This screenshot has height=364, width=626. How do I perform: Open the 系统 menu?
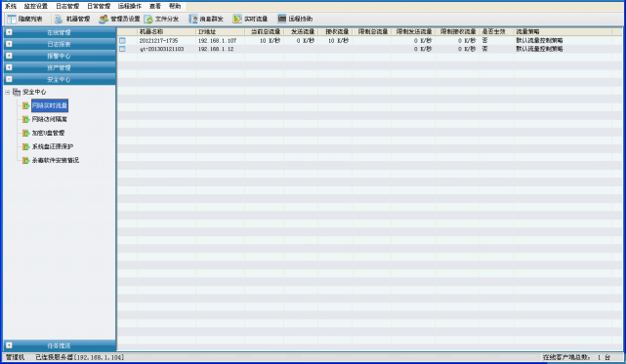[x=11, y=6]
